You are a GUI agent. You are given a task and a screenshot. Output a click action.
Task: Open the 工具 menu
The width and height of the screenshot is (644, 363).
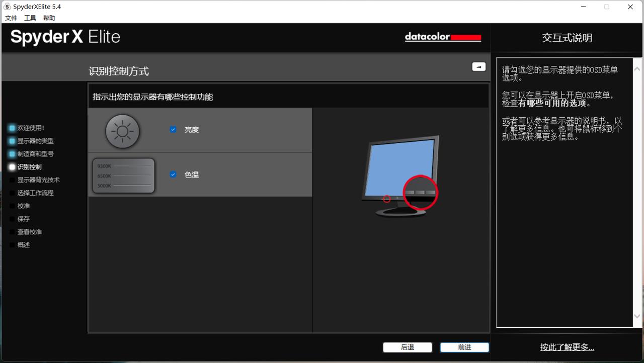[30, 18]
